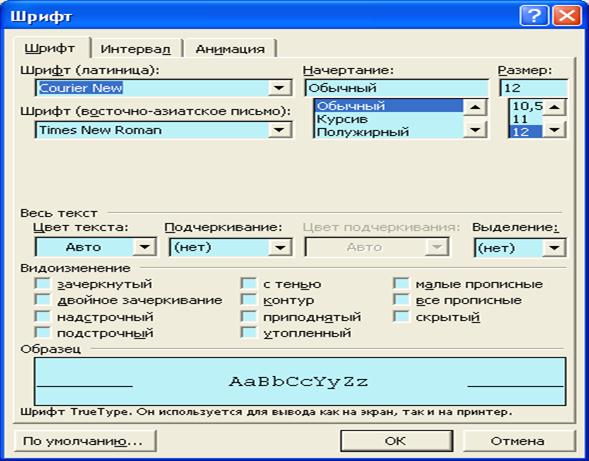Toggle надстрочный checkbox
The height and width of the screenshot is (461, 589).
click(x=42, y=316)
